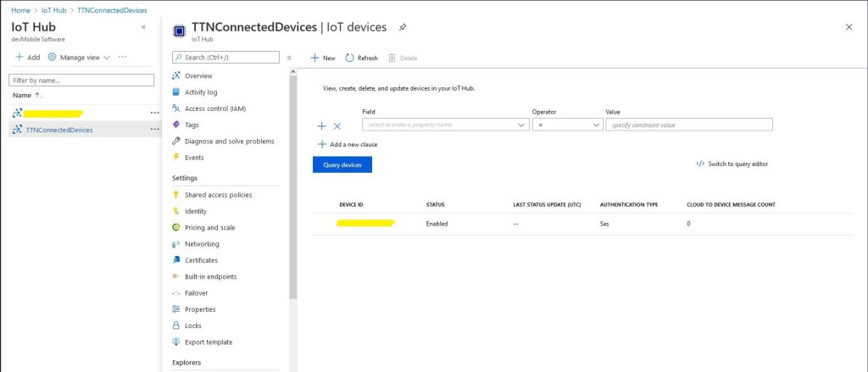Open Shared access policies key icon
The width and height of the screenshot is (868, 372).
(176, 195)
